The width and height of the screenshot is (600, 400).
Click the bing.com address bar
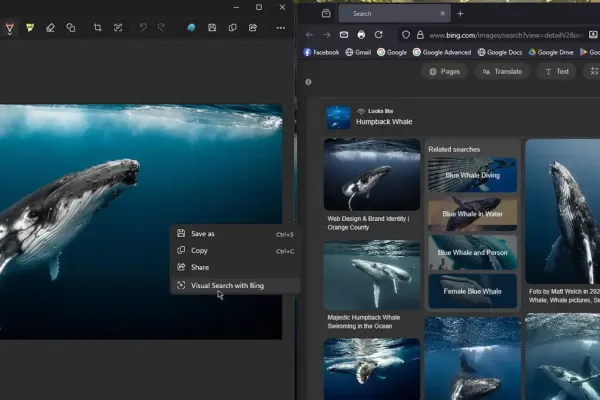[x=506, y=35]
